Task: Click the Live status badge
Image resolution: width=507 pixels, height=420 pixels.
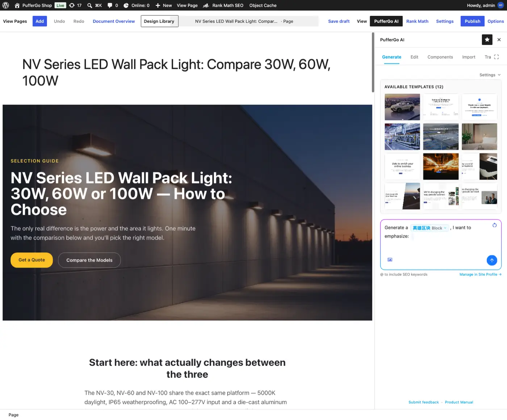Action: [60, 5]
